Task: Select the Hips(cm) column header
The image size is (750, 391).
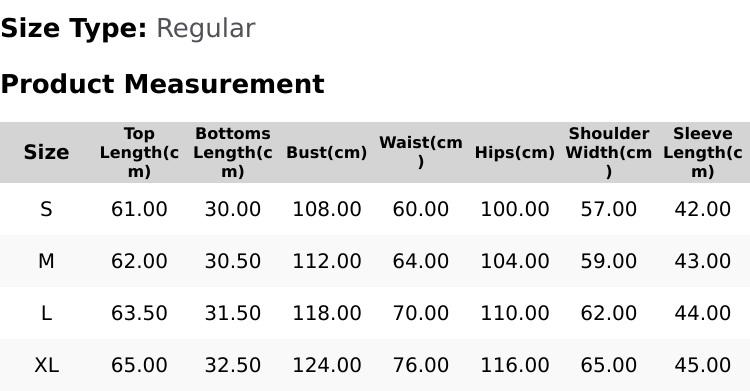Action: pos(515,152)
